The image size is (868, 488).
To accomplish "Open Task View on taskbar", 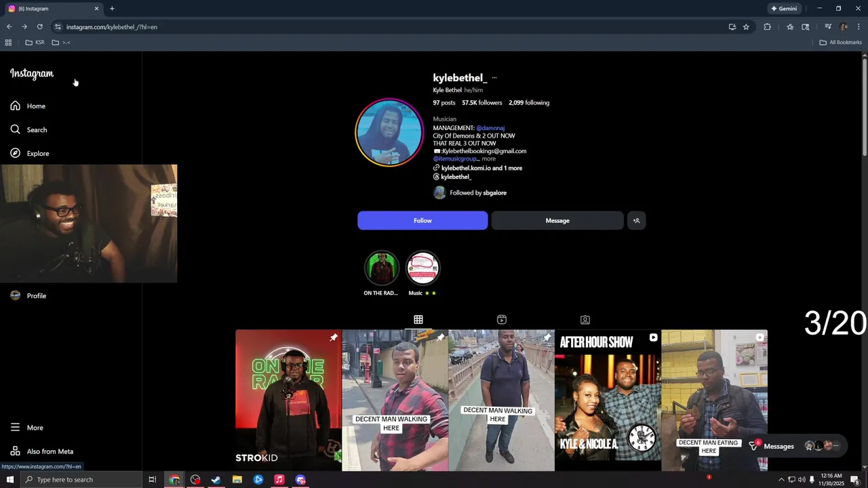I will tap(153, 480).
